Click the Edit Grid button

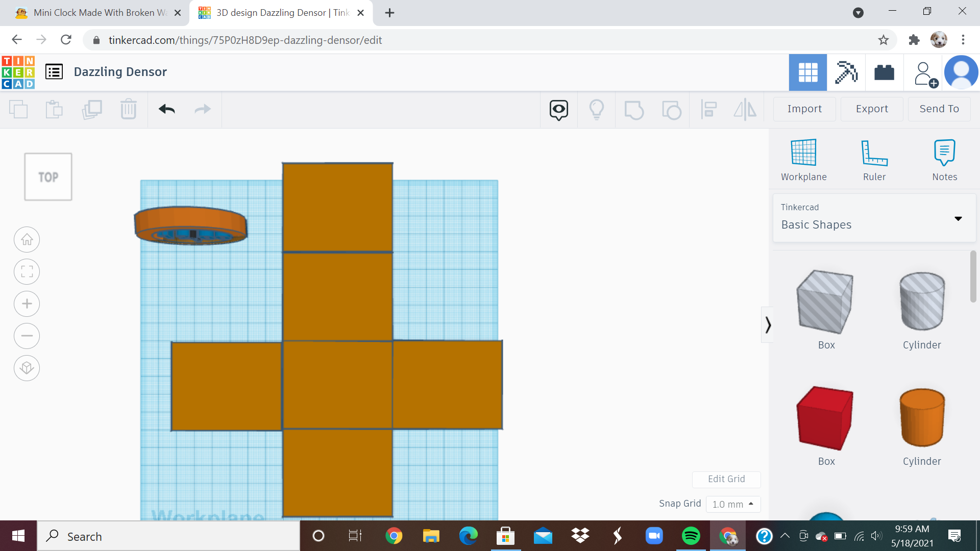click(726, 479)
